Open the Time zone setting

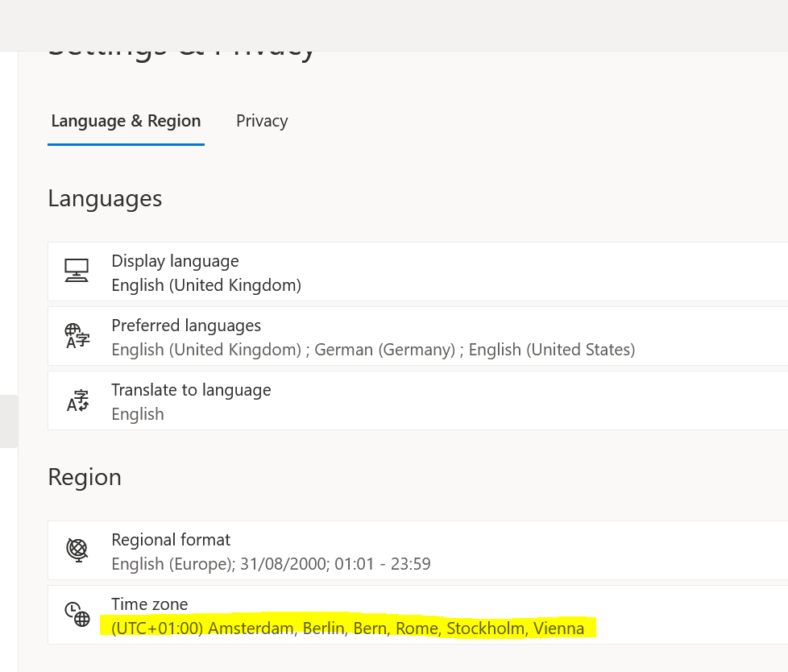[x=417, y=615]
